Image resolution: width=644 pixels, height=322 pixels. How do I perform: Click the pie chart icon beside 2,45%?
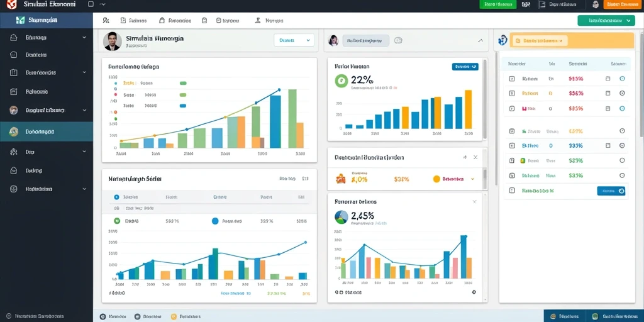pos(341,217)
